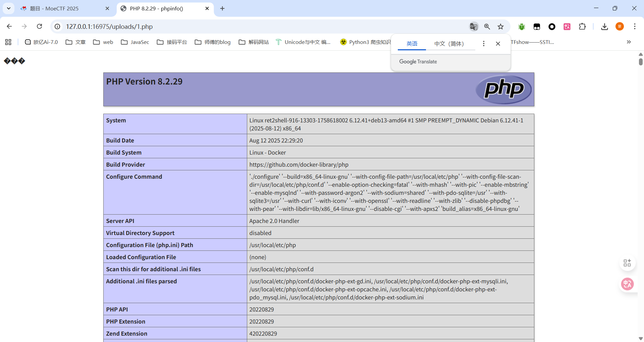Select the 英语 tab in translate popup
The width and height of the screenshot is (644, 342).
tap(412, 44)
